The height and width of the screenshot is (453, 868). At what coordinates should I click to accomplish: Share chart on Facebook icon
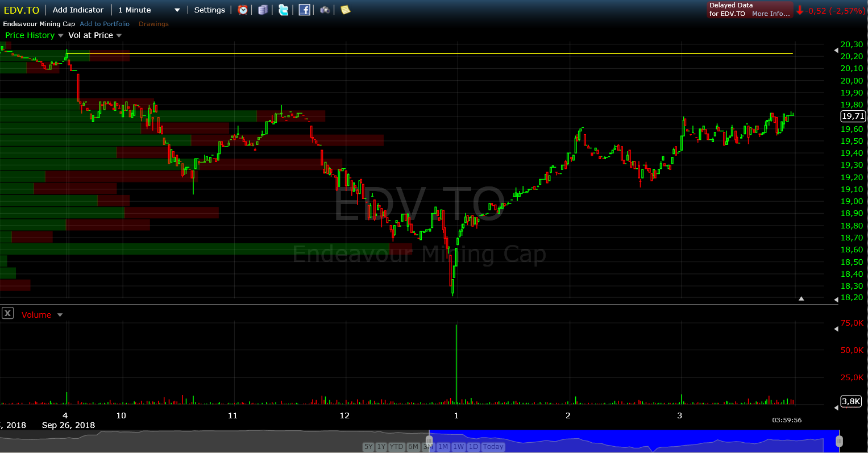pyautogui.click(x=305, y=10)
